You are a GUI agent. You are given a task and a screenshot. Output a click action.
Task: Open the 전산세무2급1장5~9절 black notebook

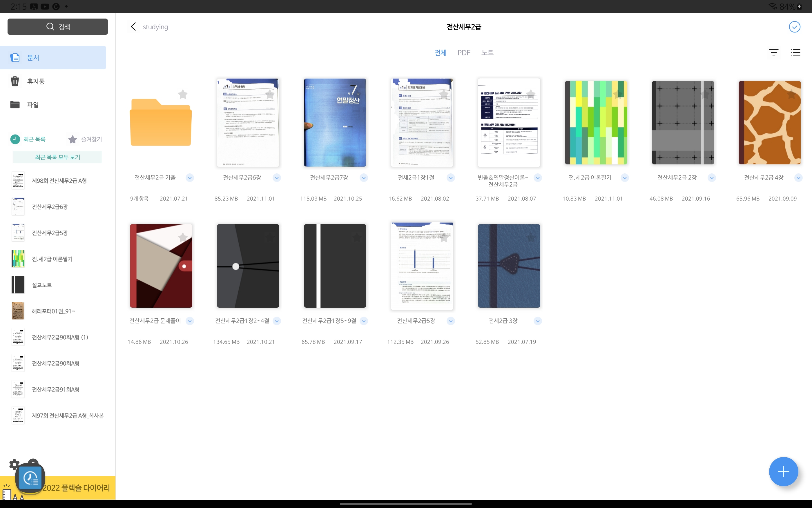click(x=335, y=266)
